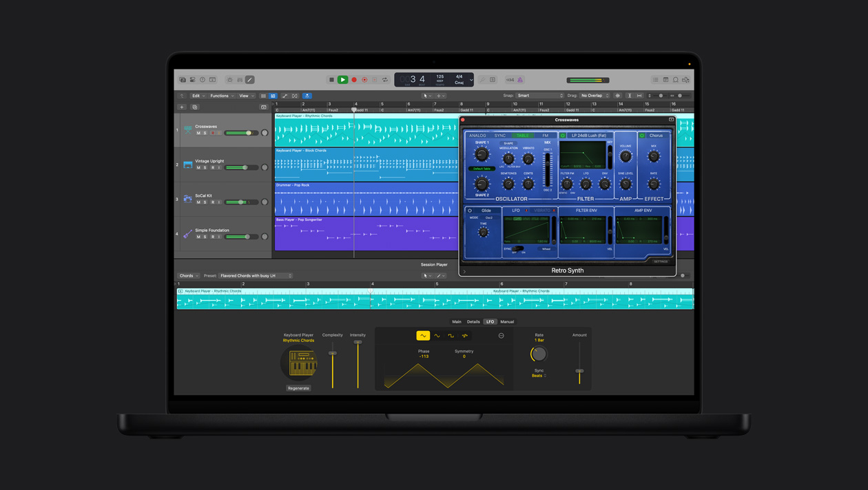868x490 pixels.
Task: Open the Functions menu above the tracks
Action: 220,96
